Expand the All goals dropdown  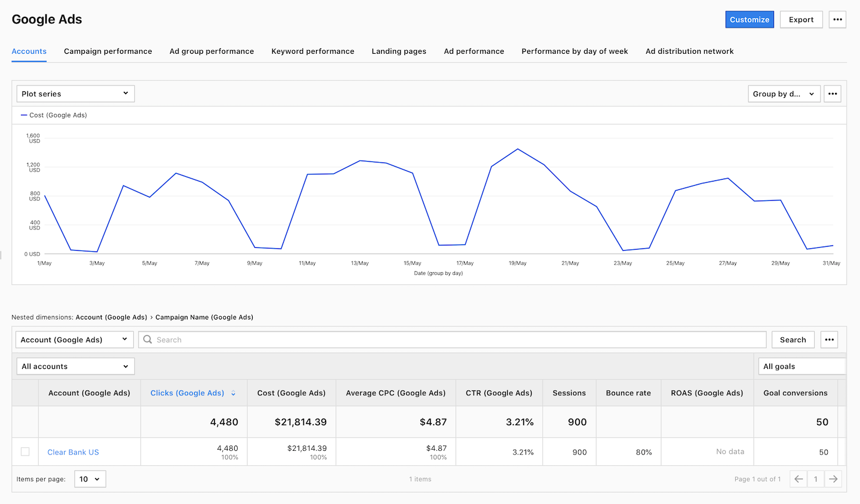[x=802, y=367]
